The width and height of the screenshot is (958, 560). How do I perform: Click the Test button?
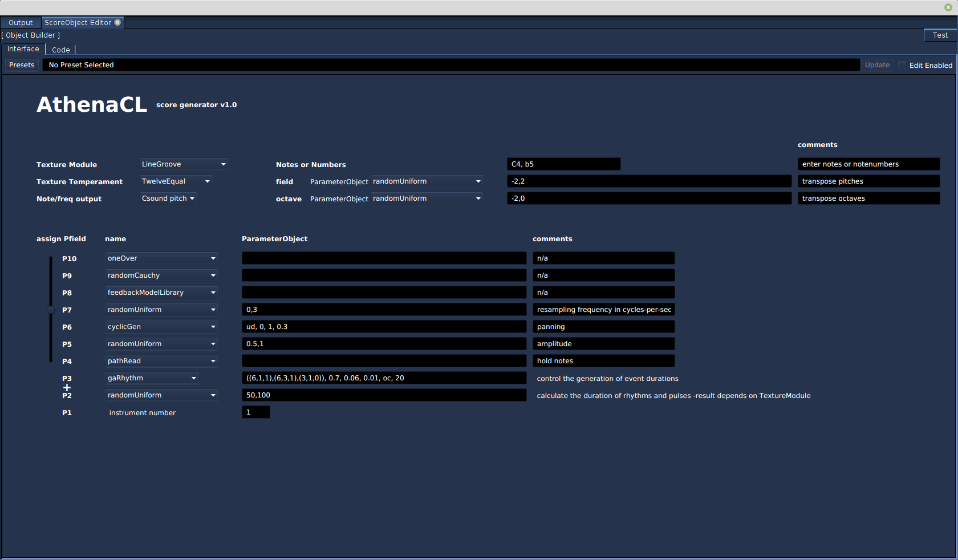tap(940, 35)
